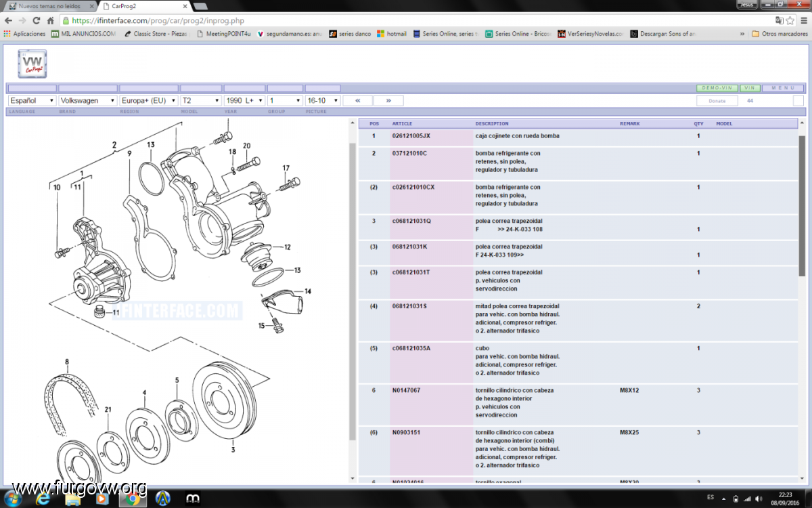The image size is (812, 508).
Task: Select article N0147067
Action: pos(406,390)
